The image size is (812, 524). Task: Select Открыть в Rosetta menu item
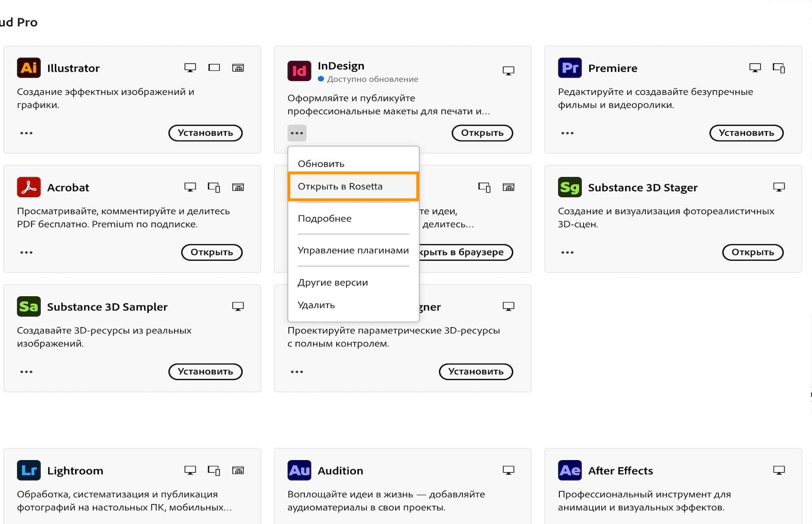(x=353, y=186)
